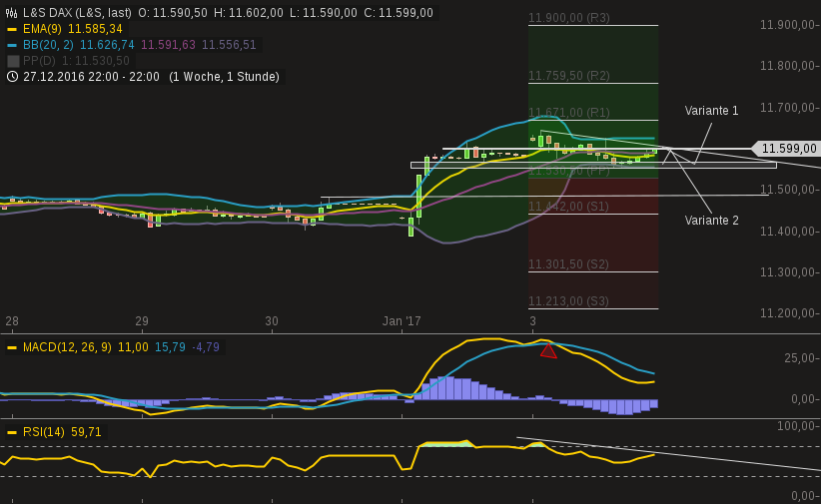The image size is (821, 504).
Task: Toggle the EMA(9) indicator label
Action: [43, 29]
